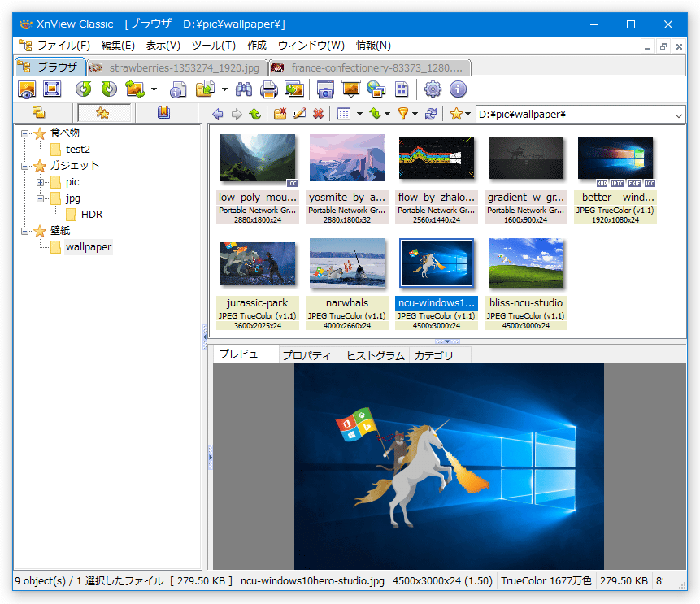Open the 情報(N) menu
Viewport: 700px width, 604px height.
click(x=373, y=46)
